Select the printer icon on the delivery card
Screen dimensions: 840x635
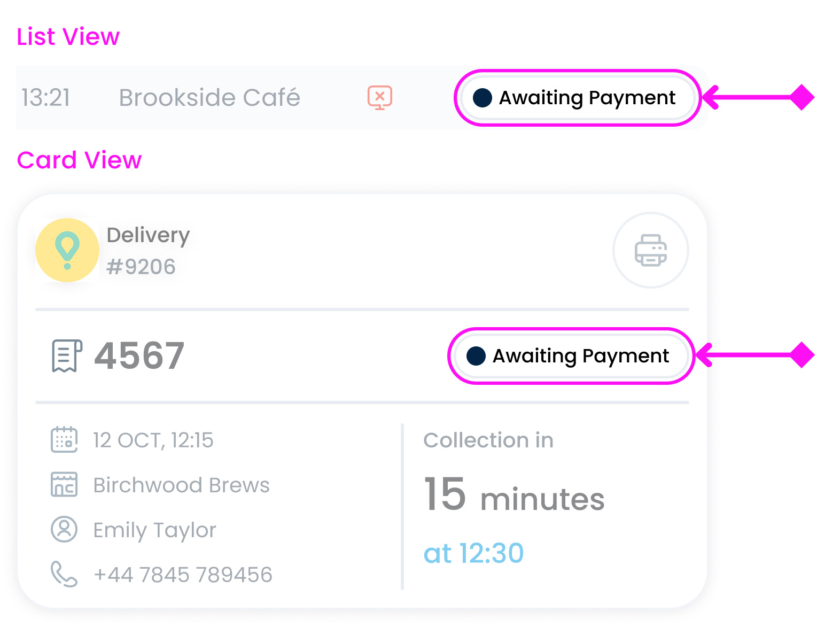click(x=650, y=250)
